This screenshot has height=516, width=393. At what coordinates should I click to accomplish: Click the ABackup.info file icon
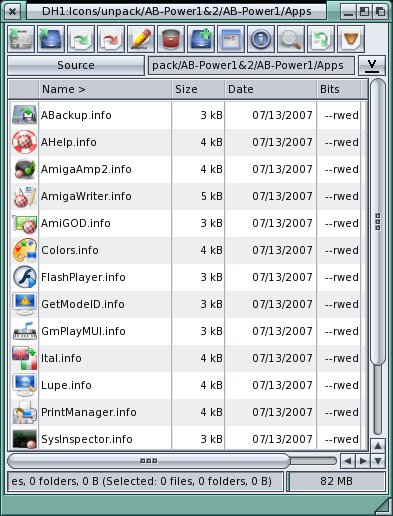[x=24, y=115]
